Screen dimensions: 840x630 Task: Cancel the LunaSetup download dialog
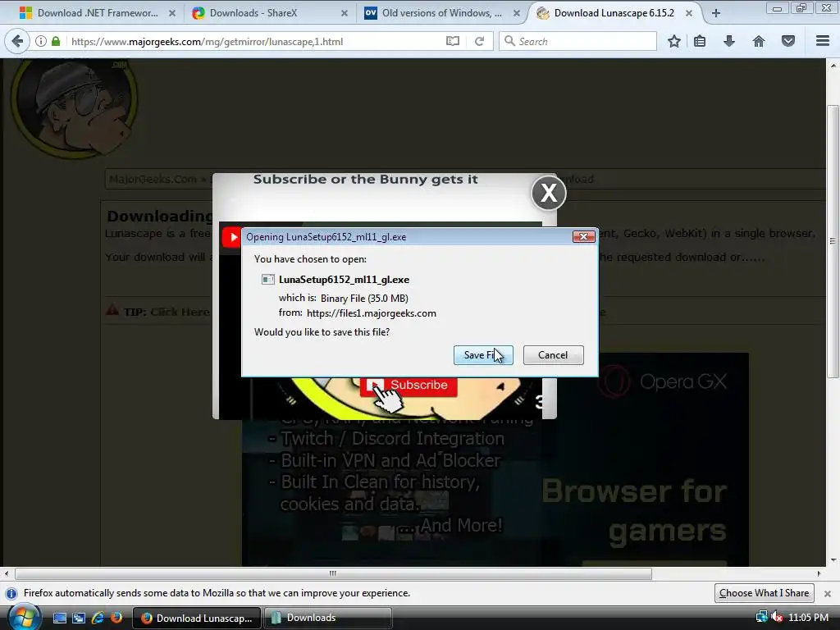[x=553, y=355]
